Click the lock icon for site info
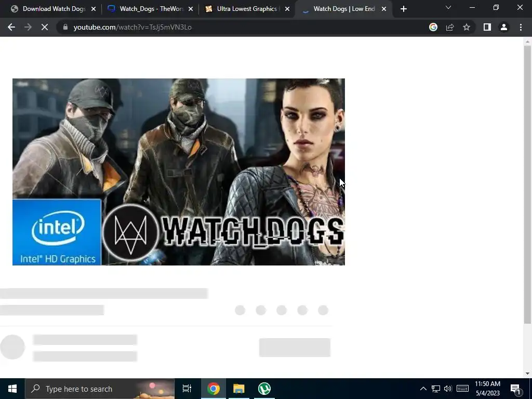 pos(65,27)
